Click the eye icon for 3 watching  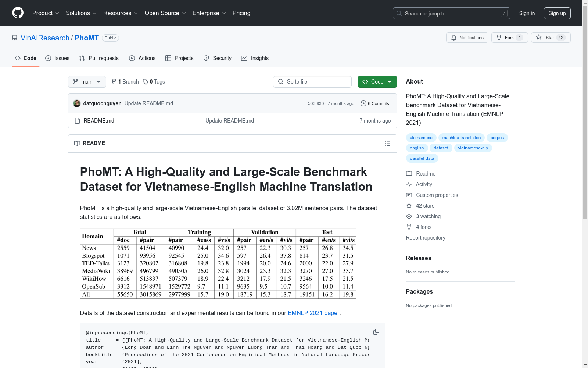[x=409, y=216]
